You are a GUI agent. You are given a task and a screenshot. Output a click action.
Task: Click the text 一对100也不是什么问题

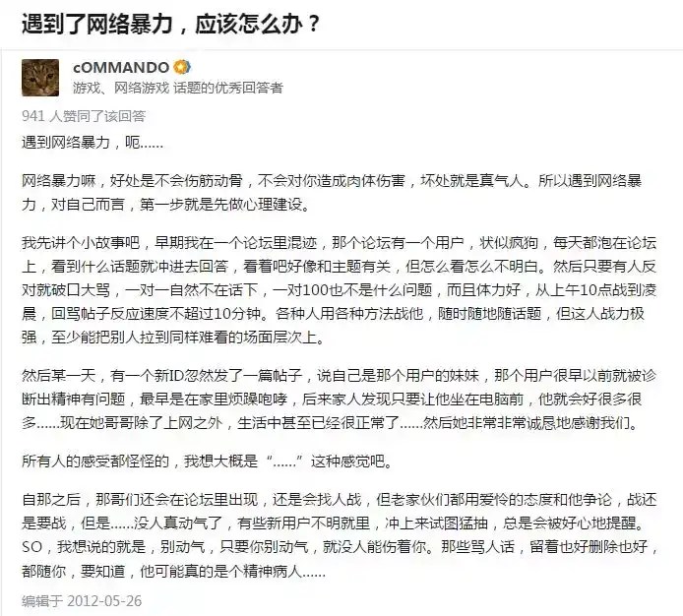click(x=352, y=289)
